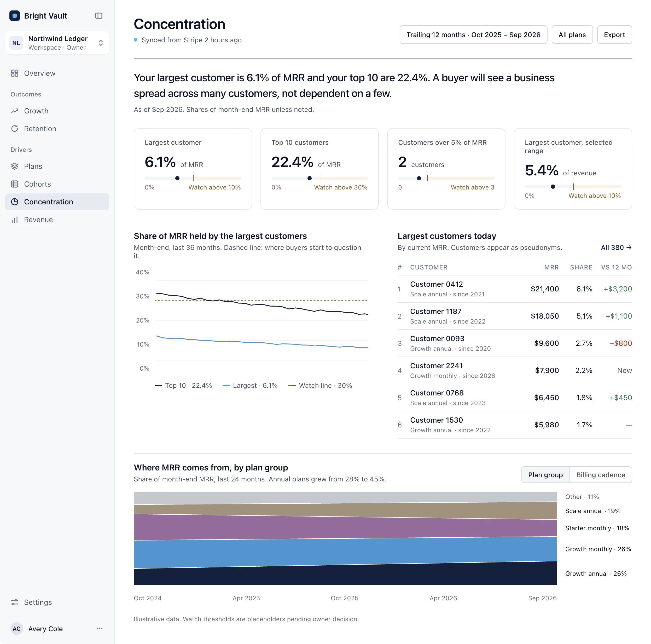This screenshot has width=651, height=644.
Task: Click the Avery Cole profile name
Action: tap(45, 629)
